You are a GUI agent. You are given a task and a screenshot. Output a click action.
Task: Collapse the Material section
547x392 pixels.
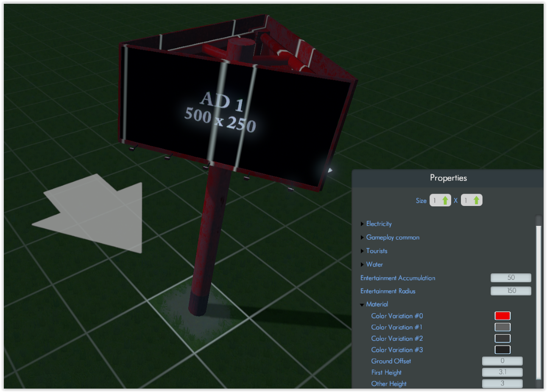pyautogui.click(x=362, y=304)
